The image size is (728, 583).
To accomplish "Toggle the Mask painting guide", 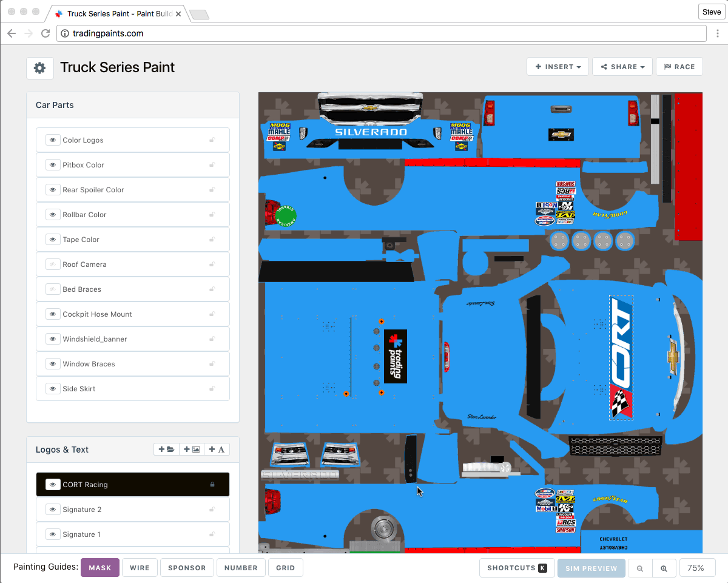I will click(x=100, y=568).
